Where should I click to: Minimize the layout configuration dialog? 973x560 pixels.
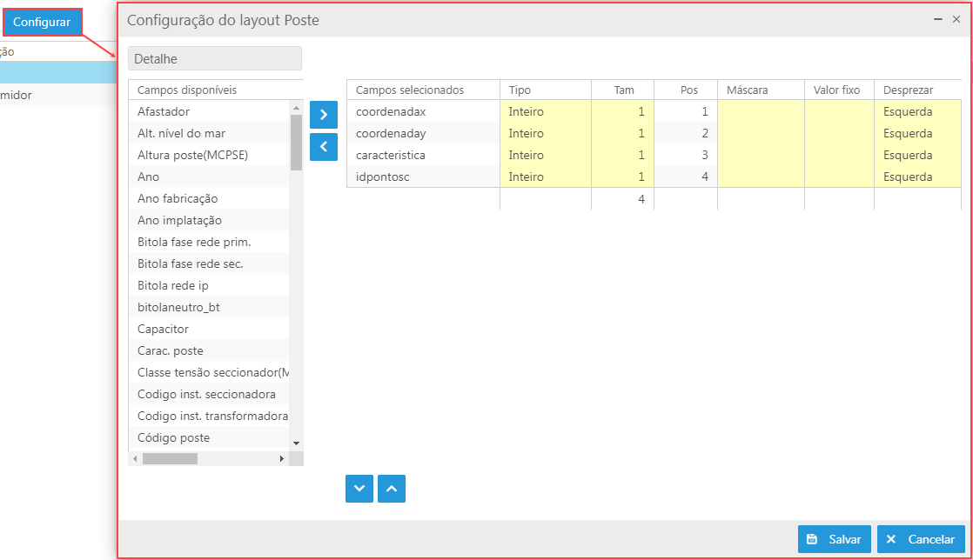point(938,18)
